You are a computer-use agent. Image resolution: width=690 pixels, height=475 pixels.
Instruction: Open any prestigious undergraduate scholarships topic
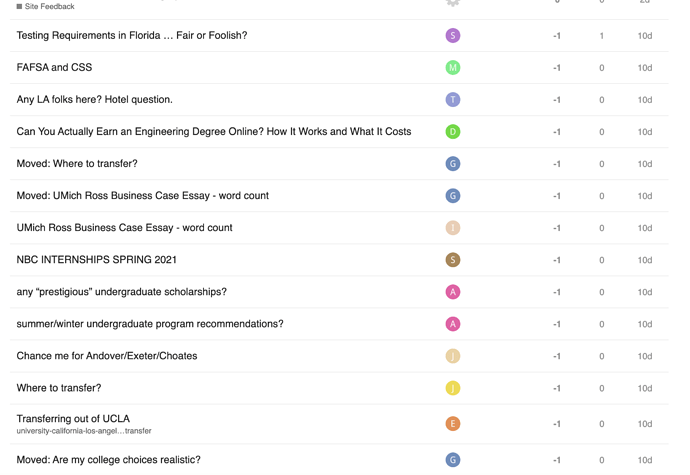[x=122, y=292]
